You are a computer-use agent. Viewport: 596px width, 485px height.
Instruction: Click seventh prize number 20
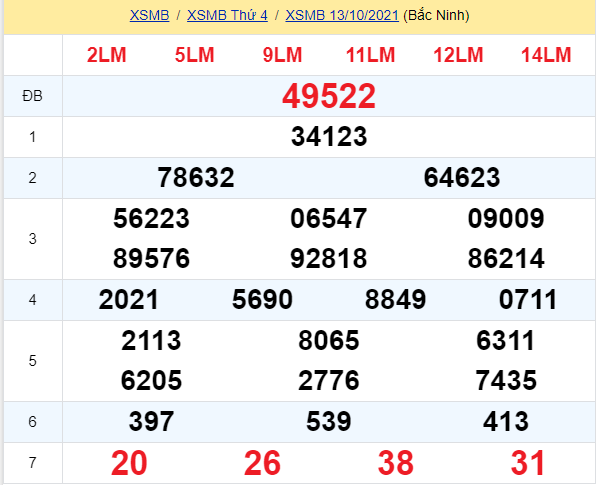[x=129, y=463]
